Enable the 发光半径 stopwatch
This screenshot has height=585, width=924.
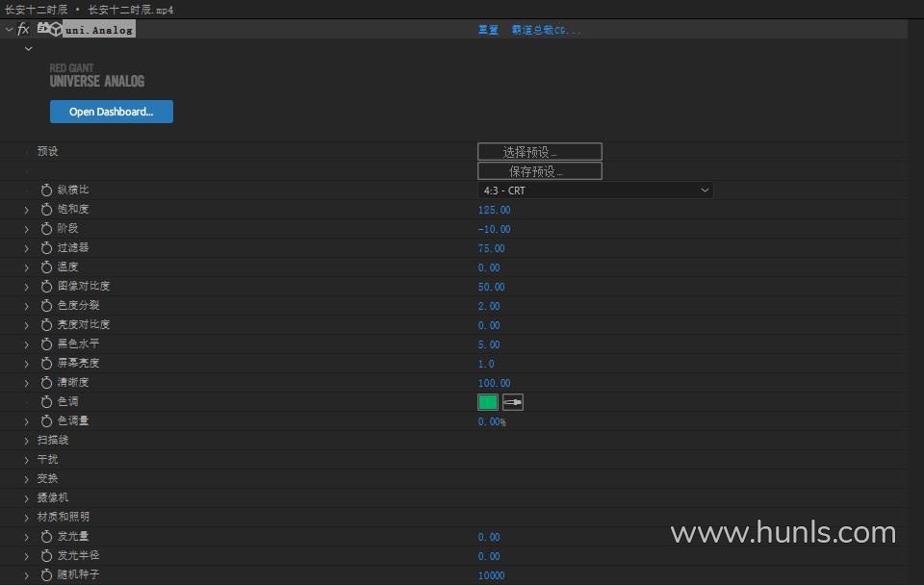(46, 555)
